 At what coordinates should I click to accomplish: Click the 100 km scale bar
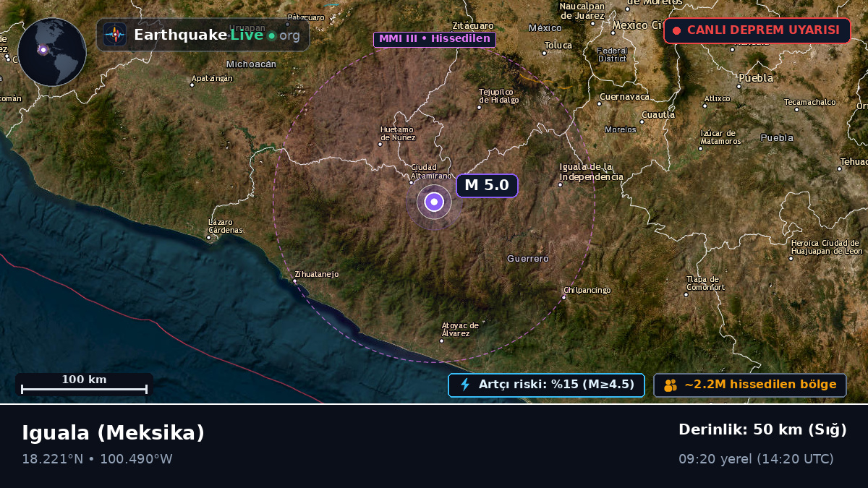coord(84,385)
